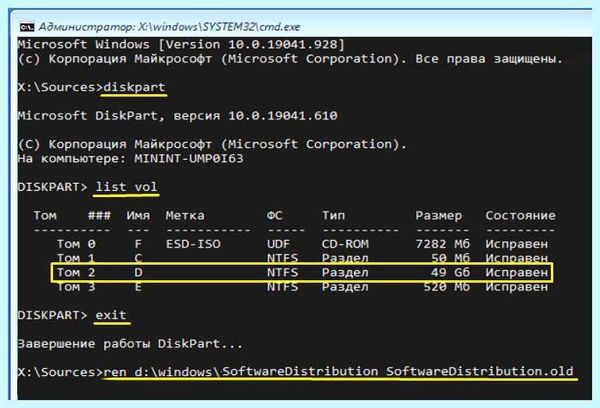
Task: Click the 'Размер' column header
Action: (439, 215)
